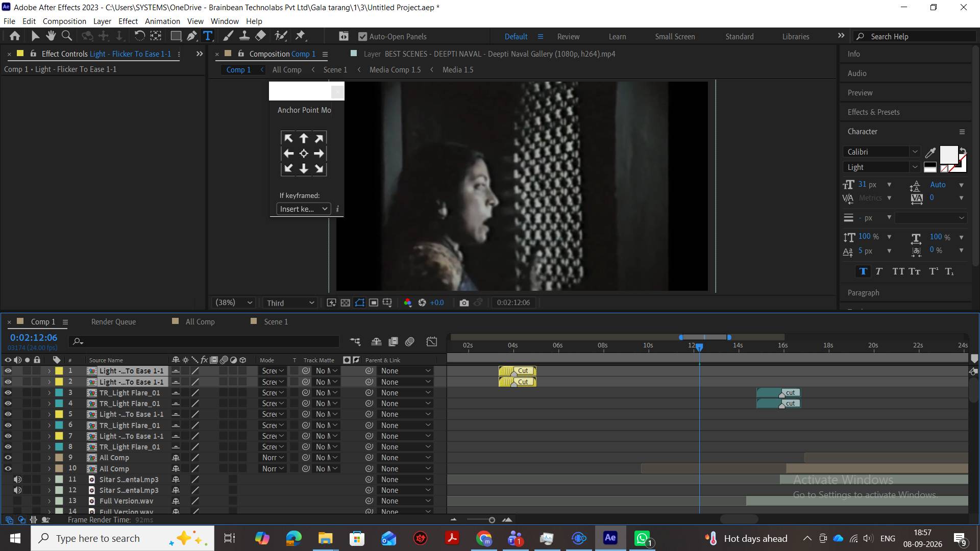
Task: Open the Effects & Presets panel
Action: pyautogui.click(x=873, y=112)
